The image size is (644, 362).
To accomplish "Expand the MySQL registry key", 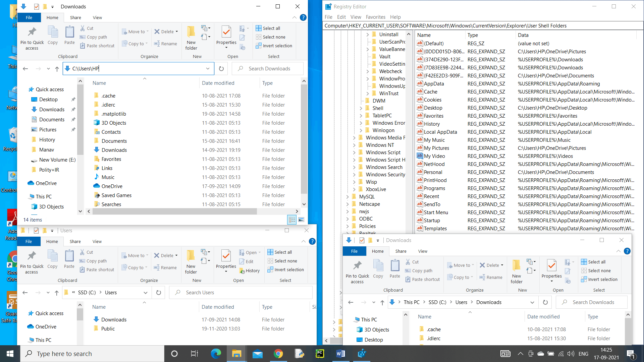I will coord(347,197).
